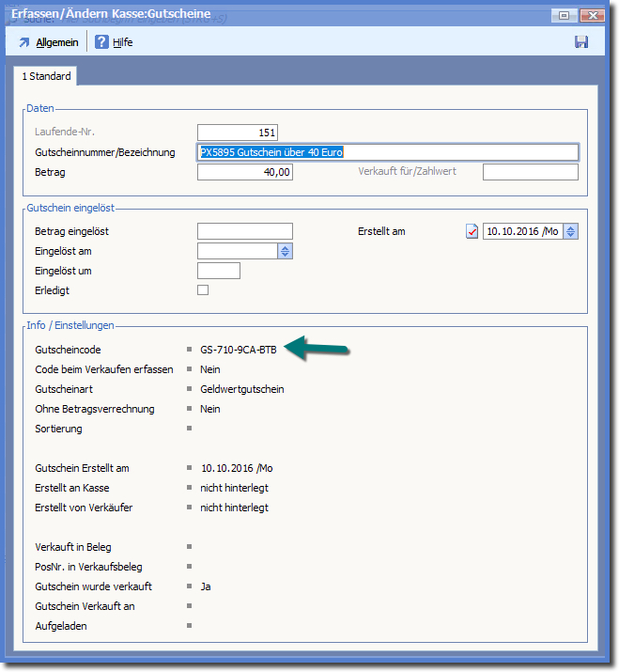Click the Eingelöst um time field
This screenshot has width=619, height=672.
coord(219,271)
